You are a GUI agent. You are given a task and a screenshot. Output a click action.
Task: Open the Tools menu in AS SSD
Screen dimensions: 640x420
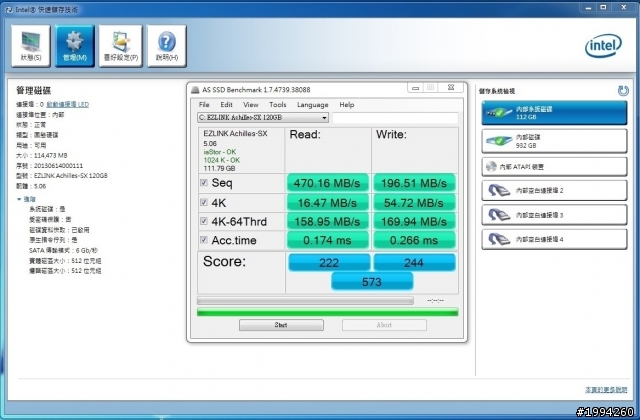278,104
